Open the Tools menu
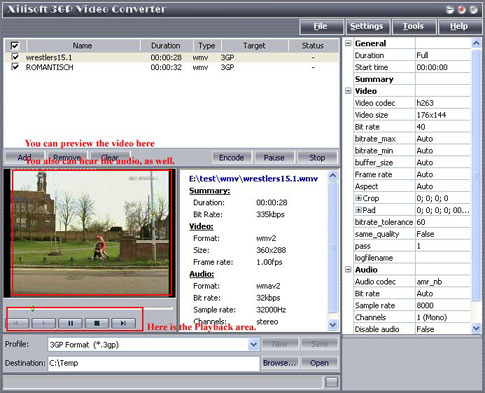The image size is (485, 393). tap(413, 26)
